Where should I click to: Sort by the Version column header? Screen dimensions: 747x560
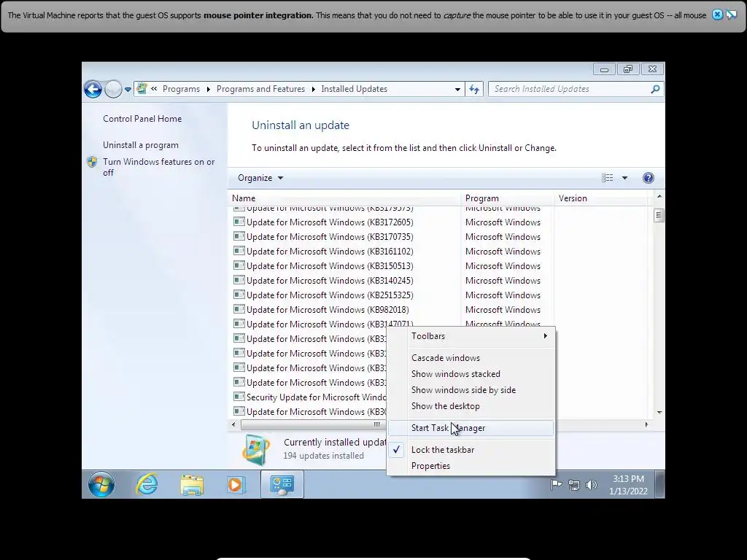click(603, 198)
